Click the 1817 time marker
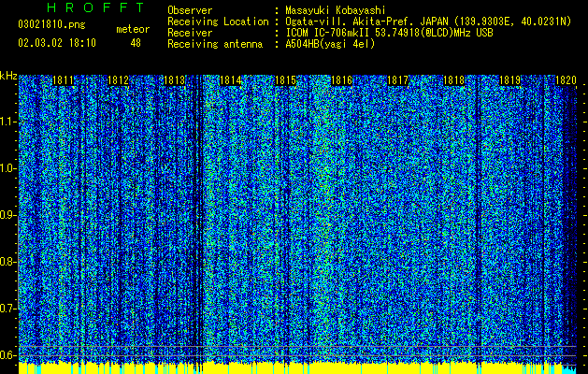The height and width of the screenshot is (374, 588). (x=398, y=80)
